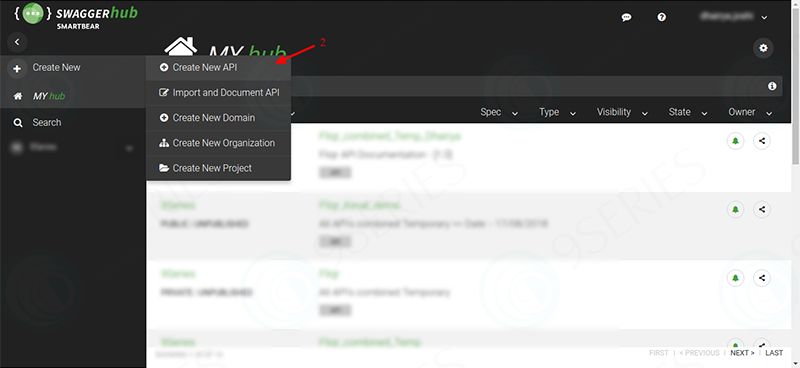
Task: Open the help question mark icon
Action: pos(662,17)
